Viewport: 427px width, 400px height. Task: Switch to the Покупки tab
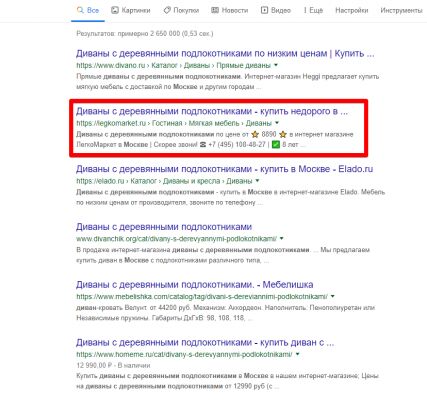point(181,10)
